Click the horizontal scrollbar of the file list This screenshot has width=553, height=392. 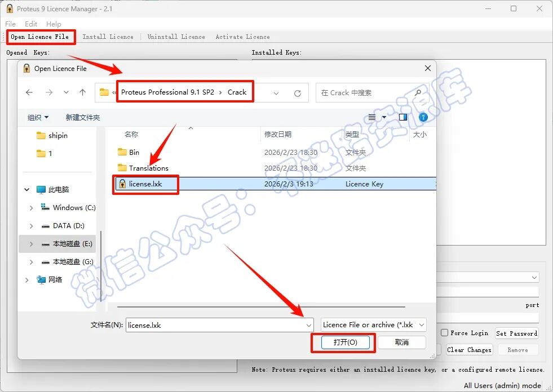pyautogui.click(x=261, y=307)
